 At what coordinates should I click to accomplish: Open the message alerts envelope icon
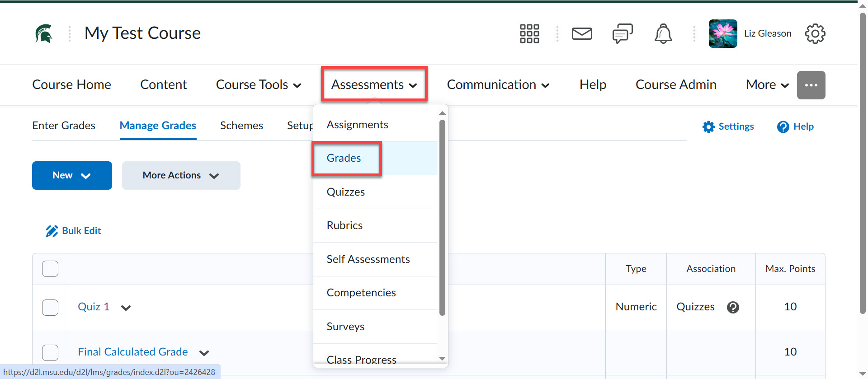(x=581, y=34)
